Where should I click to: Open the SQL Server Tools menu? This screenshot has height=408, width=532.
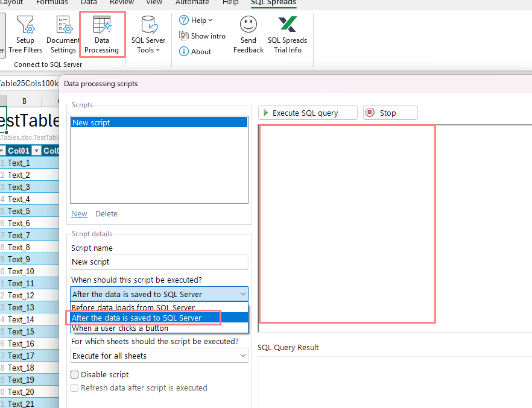tap(148, 34)
